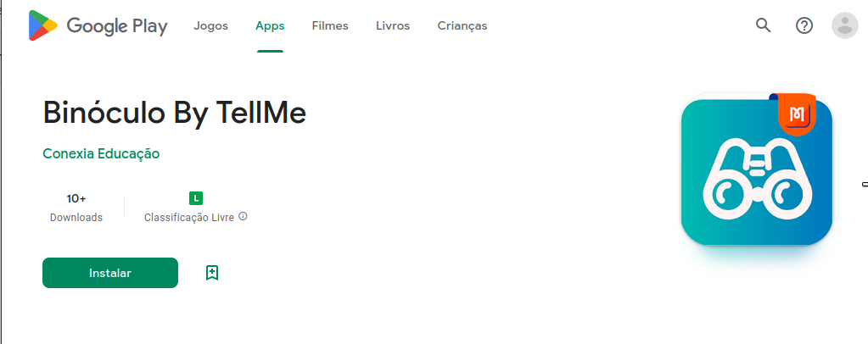Open Conexia Educação developer page
Viewport: 868px width, 344px height.
click(101, 153)
